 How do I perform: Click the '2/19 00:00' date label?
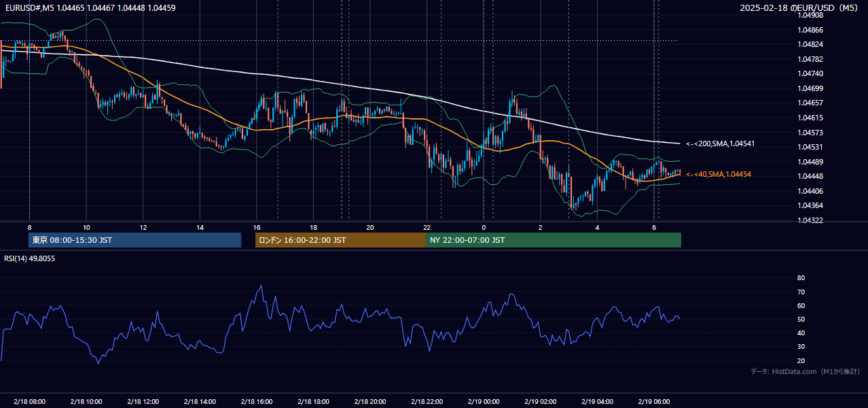coord(484,402)
